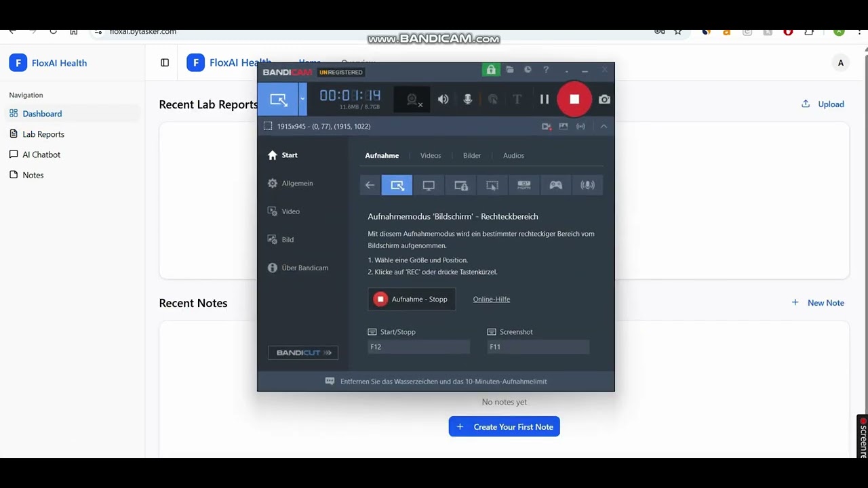Toggle mouse cursor effects icon
Viewport: 868px width, 488px height.
click(x=493, y=99)
